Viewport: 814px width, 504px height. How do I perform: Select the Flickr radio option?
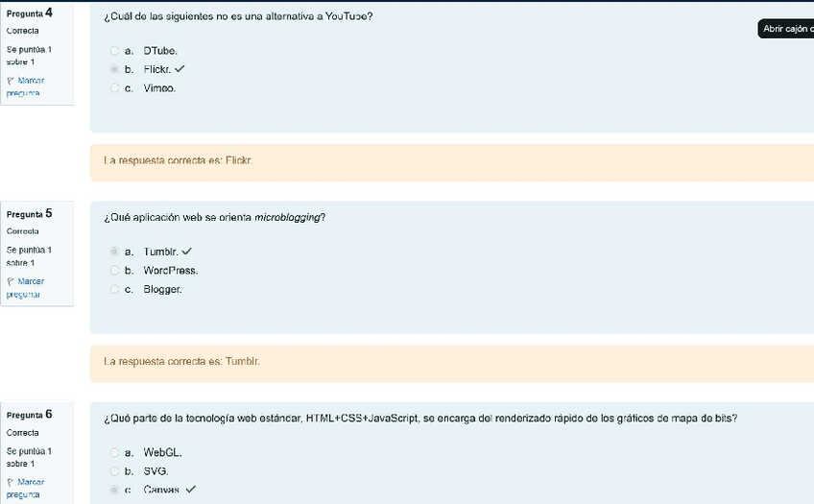115,69
